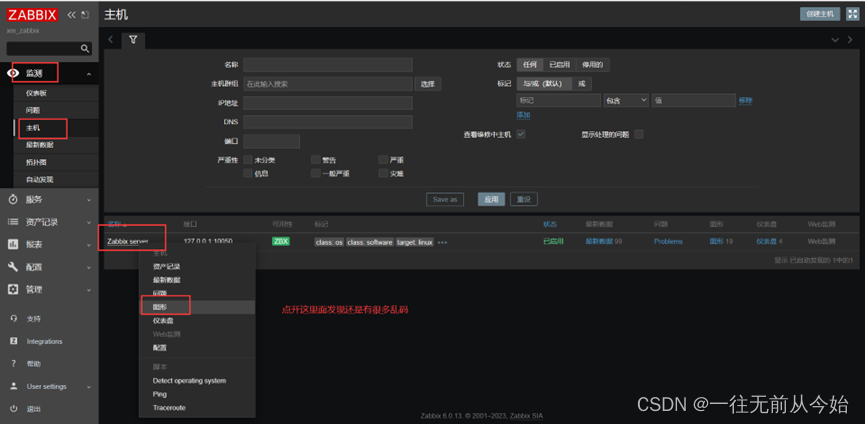Collapse the 监测 menu section
The width and height of the screenshot is (865, 424).
tap(89, 74)
